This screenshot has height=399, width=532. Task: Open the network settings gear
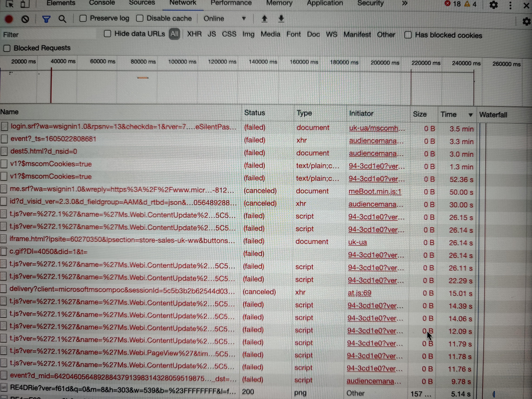526,22
